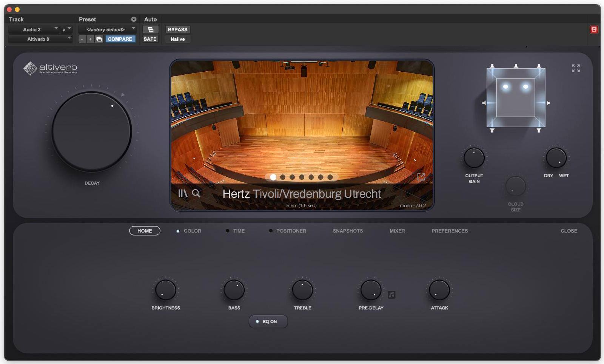The image size is (604, 364).
Task: Open the POSITIONER tab
Action: point(291,231)
